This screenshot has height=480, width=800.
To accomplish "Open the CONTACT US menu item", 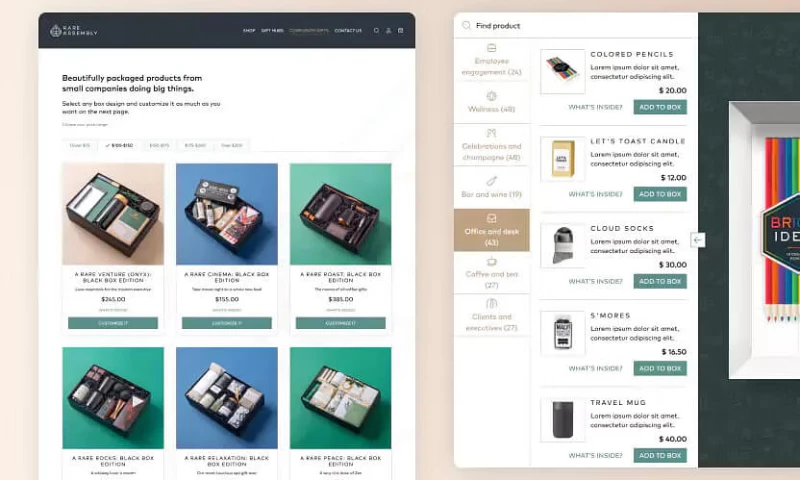I will click(x=348, y=31).
